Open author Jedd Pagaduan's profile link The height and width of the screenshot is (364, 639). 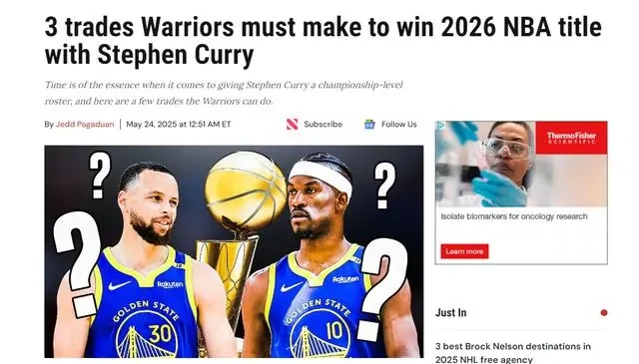tap(85, 125)
